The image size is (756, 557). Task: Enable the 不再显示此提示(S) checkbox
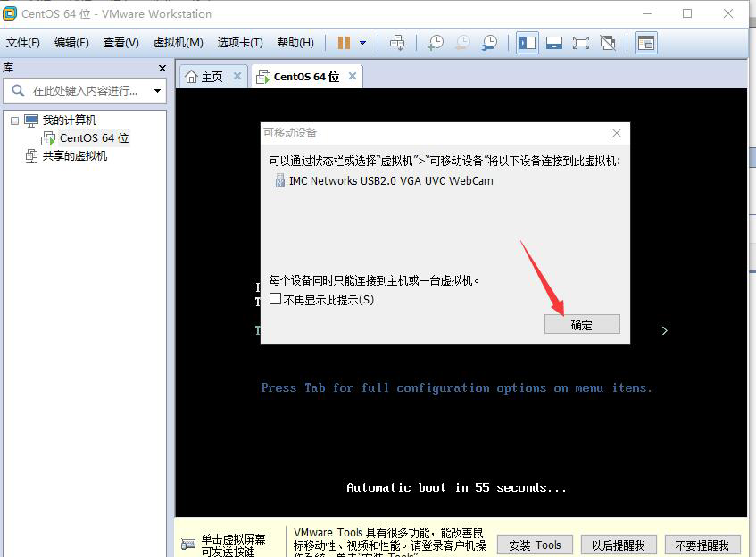[275, 299]
